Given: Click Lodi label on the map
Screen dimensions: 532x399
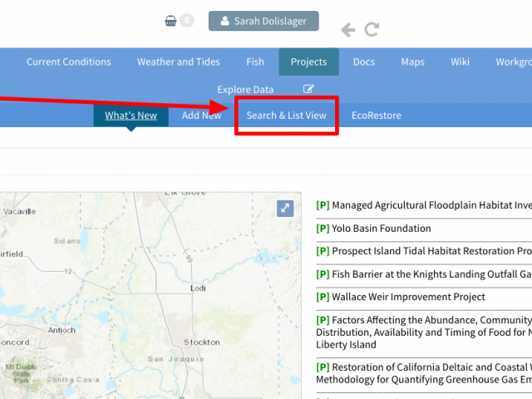Looking at the screenshot, I should [x=198, y=288].
